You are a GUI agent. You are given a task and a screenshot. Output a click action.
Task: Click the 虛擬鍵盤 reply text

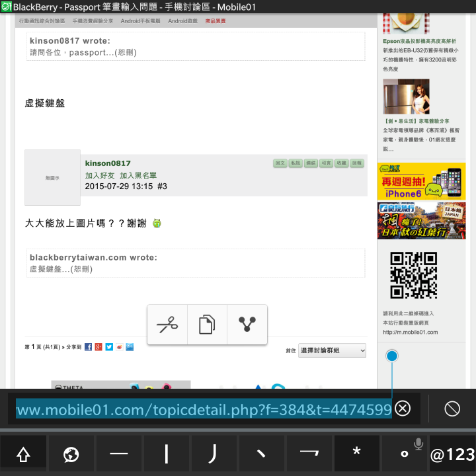tap(45, 103)
